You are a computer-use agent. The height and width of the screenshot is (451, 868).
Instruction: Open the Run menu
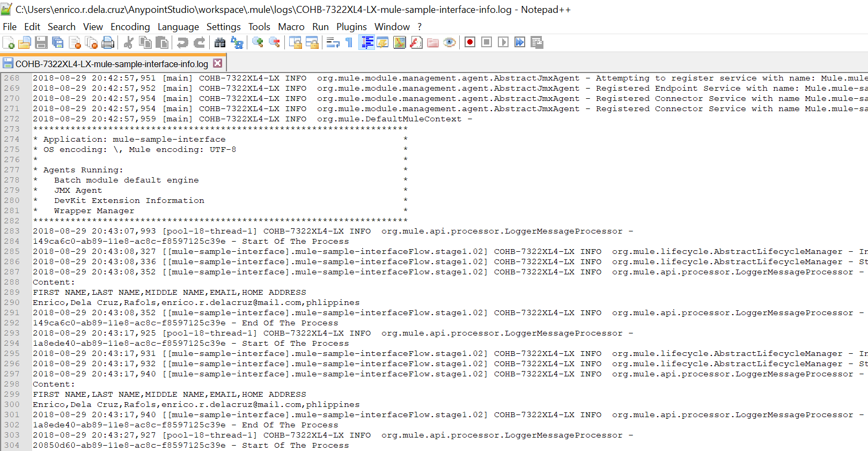320,27
